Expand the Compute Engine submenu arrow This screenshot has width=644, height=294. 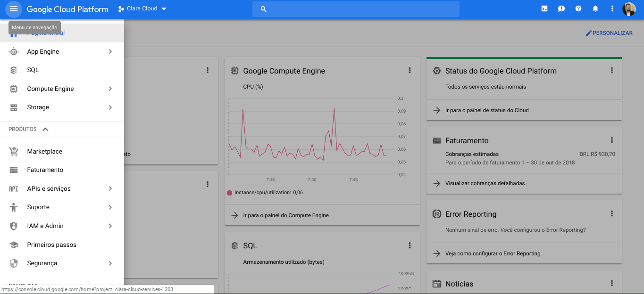(x=110, y=89)
